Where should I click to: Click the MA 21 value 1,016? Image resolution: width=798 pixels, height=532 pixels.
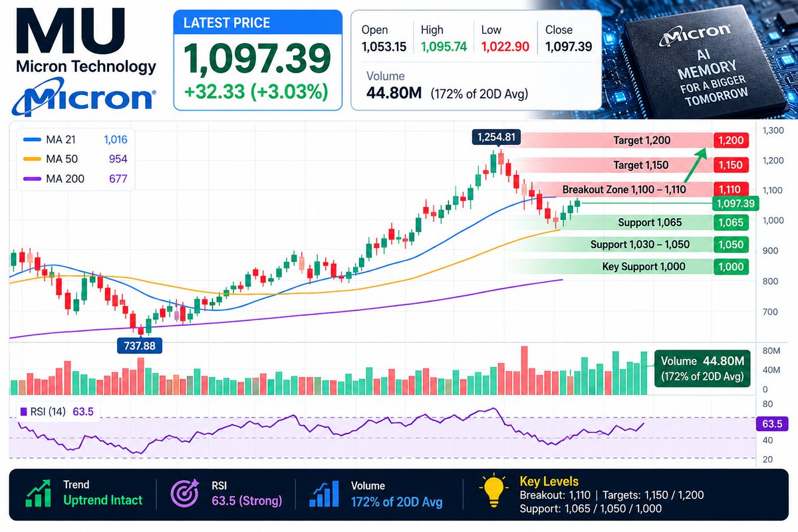tap(115, 140)
